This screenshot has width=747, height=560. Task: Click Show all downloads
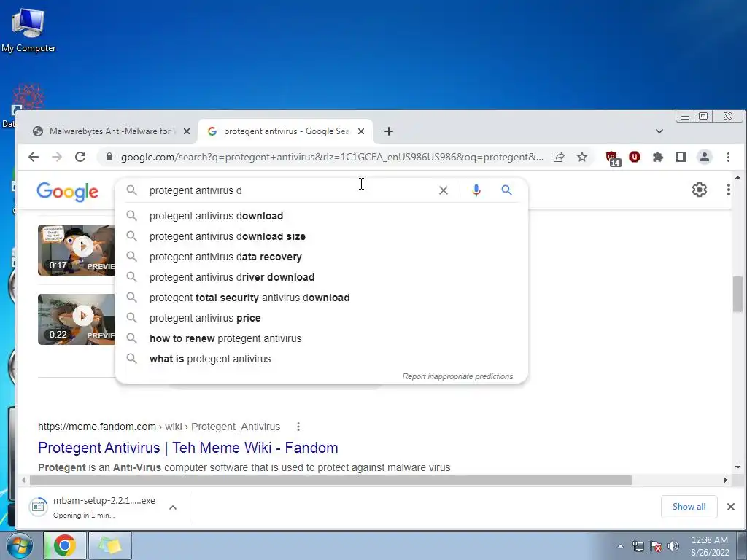pyautogui.click(x=689, y=507)
